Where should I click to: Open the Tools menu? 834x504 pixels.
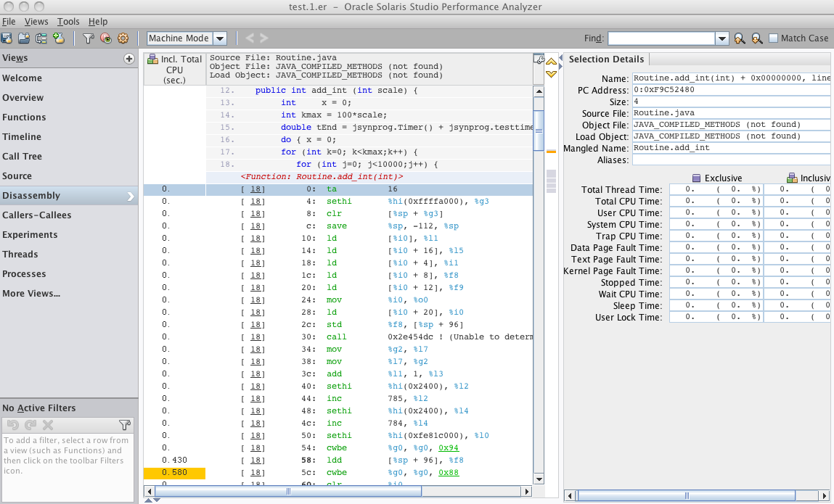click(68, 22)
